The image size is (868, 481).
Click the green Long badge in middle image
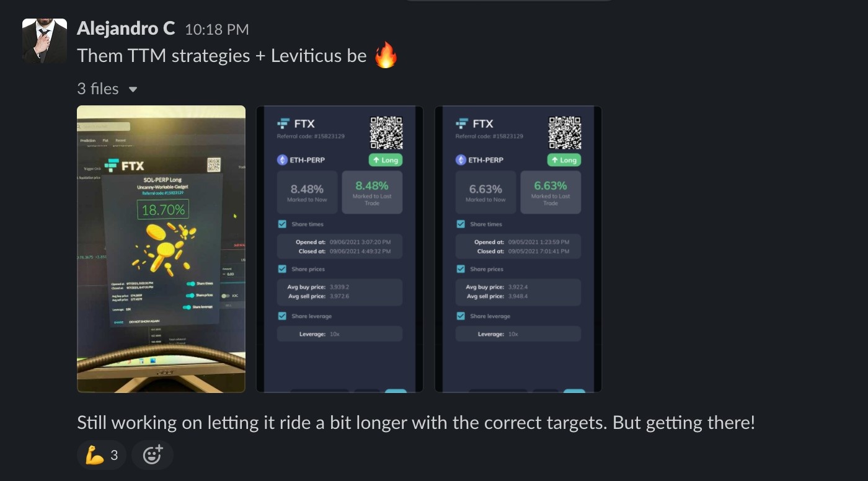click(385, 160)
